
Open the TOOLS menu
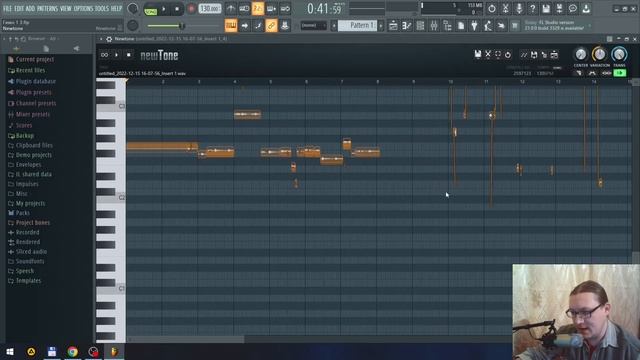pos(102,8)
